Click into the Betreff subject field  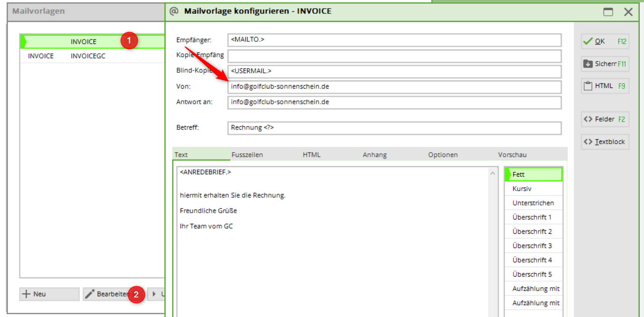pos(394,128)
